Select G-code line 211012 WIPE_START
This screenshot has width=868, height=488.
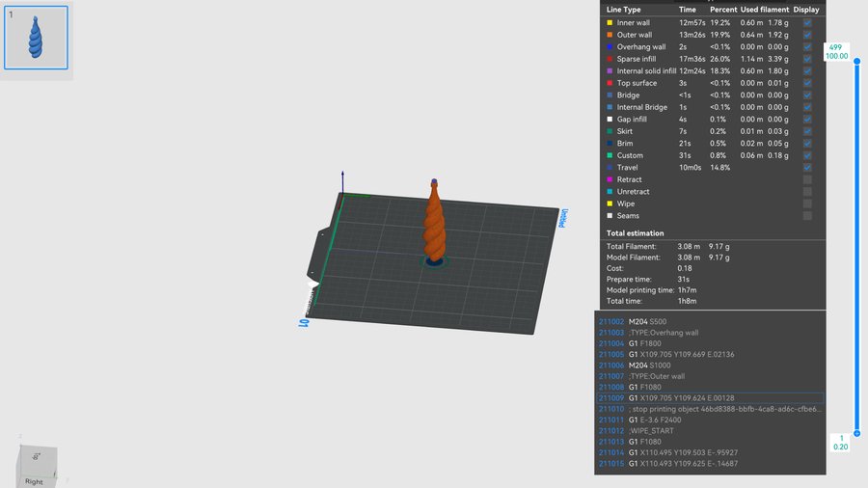click(x=710, y=430)
